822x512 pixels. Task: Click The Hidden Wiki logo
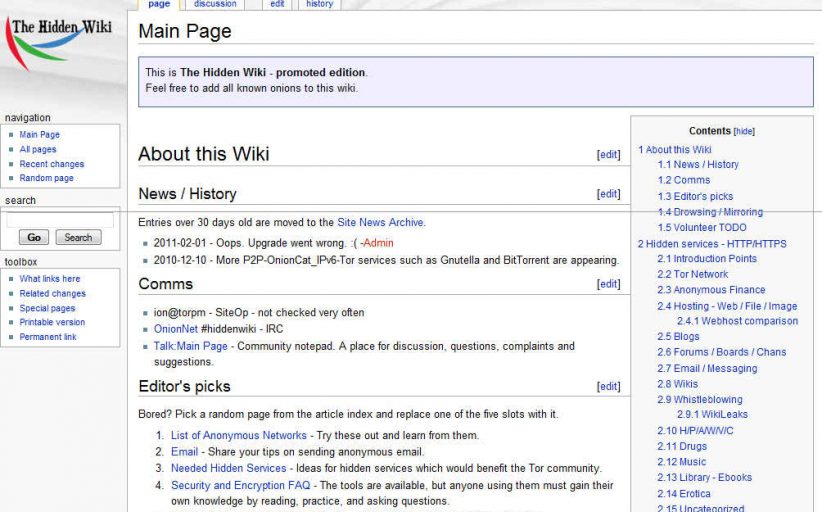pyautogui.click(x=59, y=44)
